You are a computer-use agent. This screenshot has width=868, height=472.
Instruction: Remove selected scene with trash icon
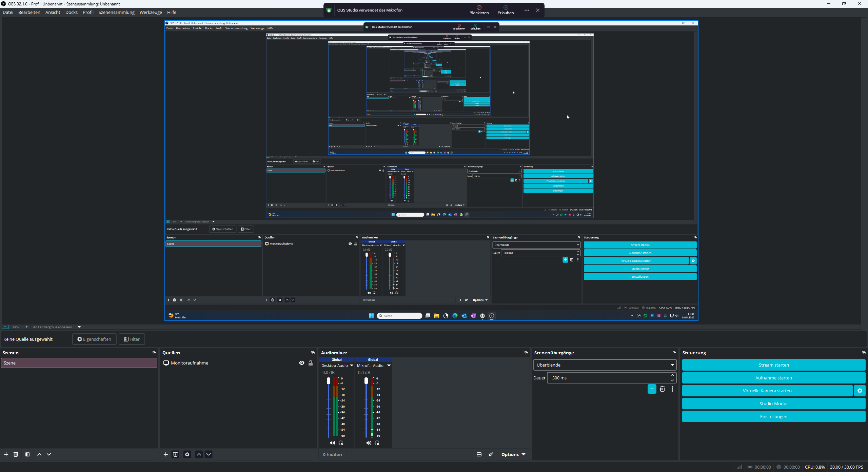pos(16,454)
